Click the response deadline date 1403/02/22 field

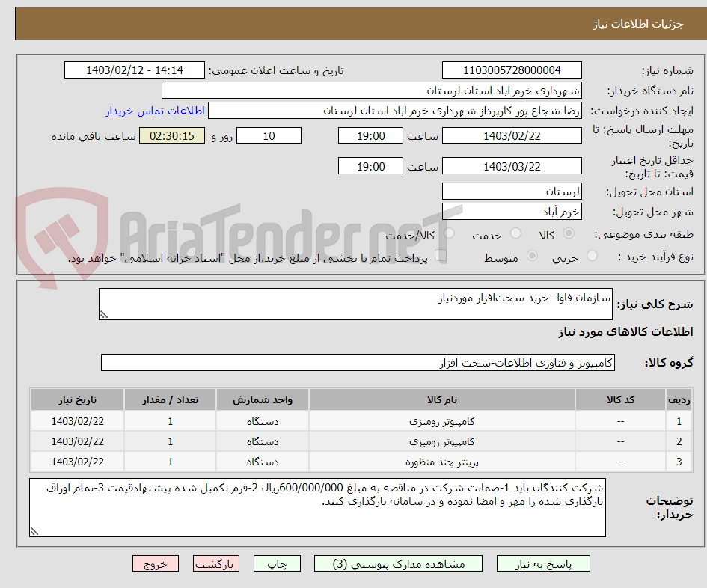pyautogui.click(x=512, y=135)
